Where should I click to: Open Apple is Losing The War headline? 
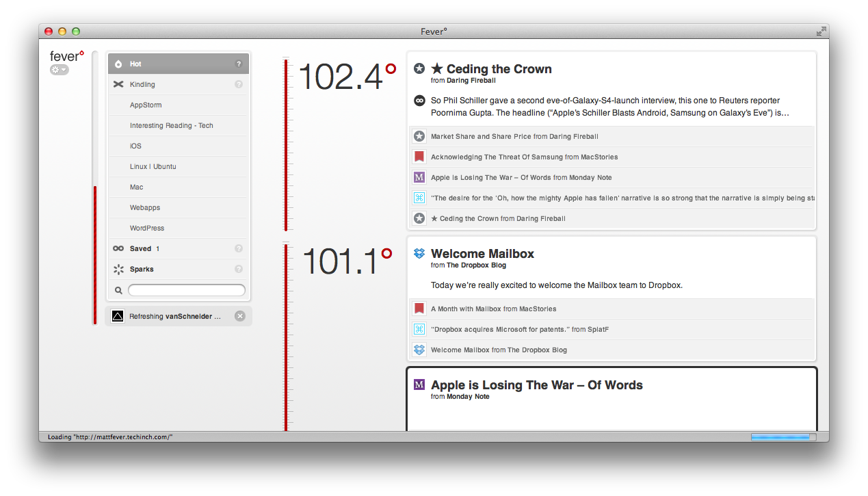(x=537, y=385)
